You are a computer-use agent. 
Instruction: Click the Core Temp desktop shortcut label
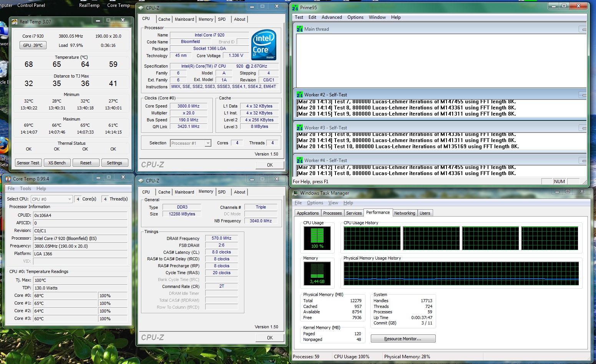118,5
